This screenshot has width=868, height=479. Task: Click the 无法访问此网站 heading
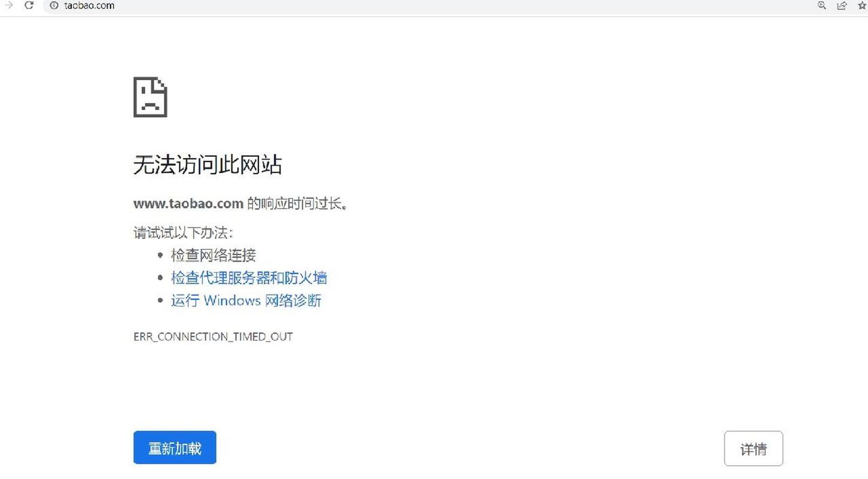point(207,165)
